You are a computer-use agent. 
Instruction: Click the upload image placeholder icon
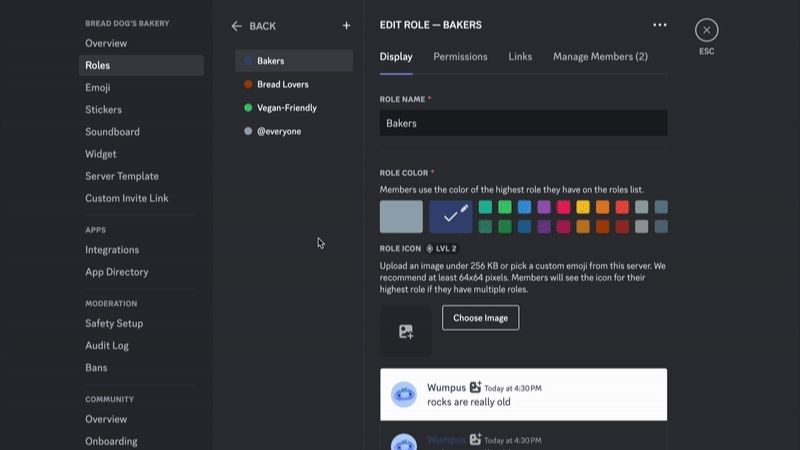[406, 331]
